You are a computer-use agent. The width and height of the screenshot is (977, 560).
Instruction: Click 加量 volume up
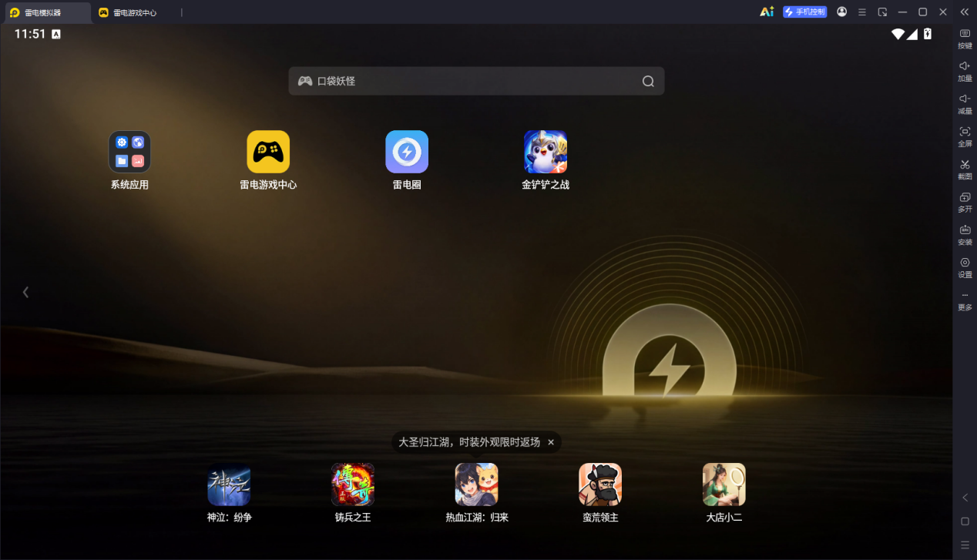pyautogui.click(x=965, y=71)
